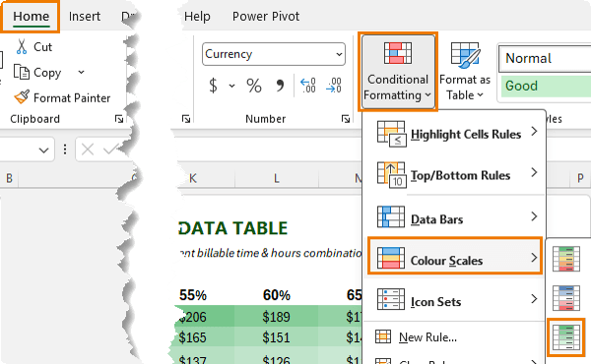The image size is (591, 364).
Task: Select column P header
Action: [x=580, y=178]
